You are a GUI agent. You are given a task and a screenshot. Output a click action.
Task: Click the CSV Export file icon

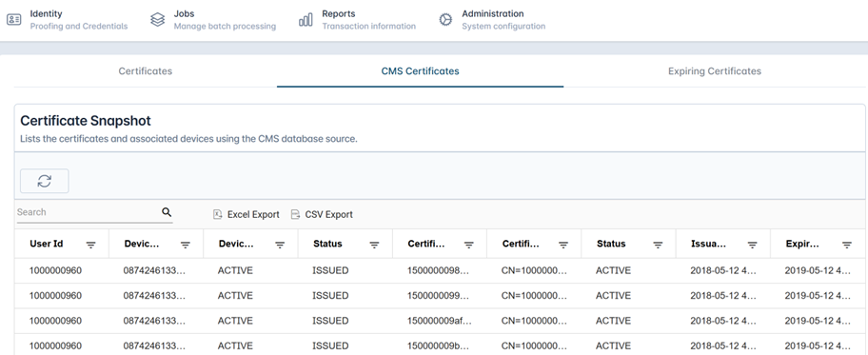tap(296, 214)
